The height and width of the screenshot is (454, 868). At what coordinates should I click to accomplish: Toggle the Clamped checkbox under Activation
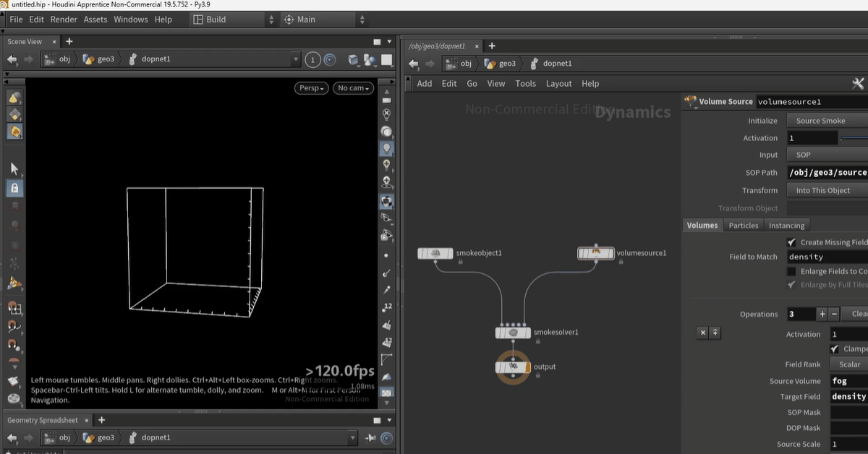[x=835, y=348]
